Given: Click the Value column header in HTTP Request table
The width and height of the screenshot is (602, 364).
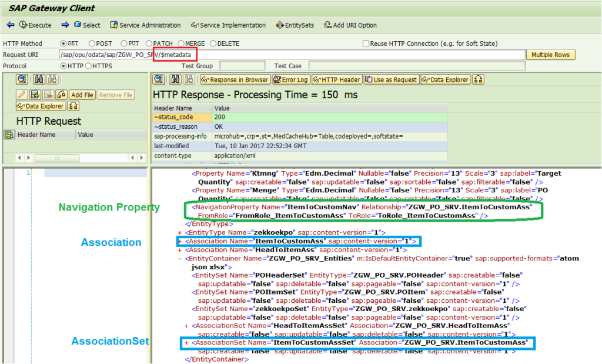Looking at the screenshot, I should click(x=111, y=135).
